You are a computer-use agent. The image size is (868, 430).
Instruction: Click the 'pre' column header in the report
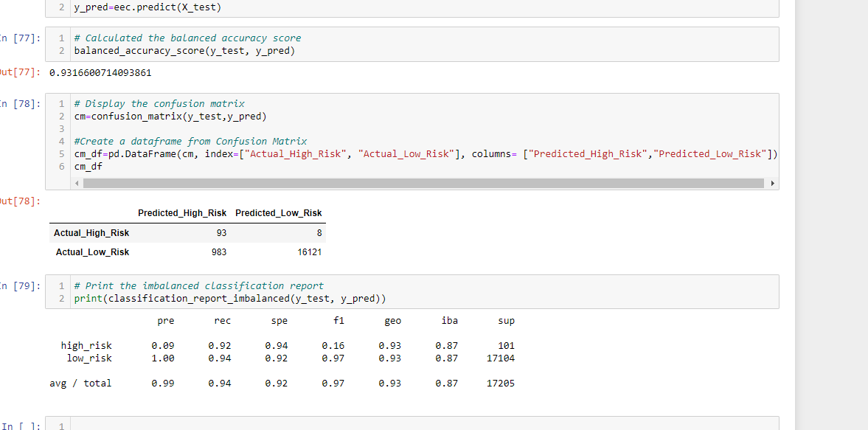pos(166,321)
